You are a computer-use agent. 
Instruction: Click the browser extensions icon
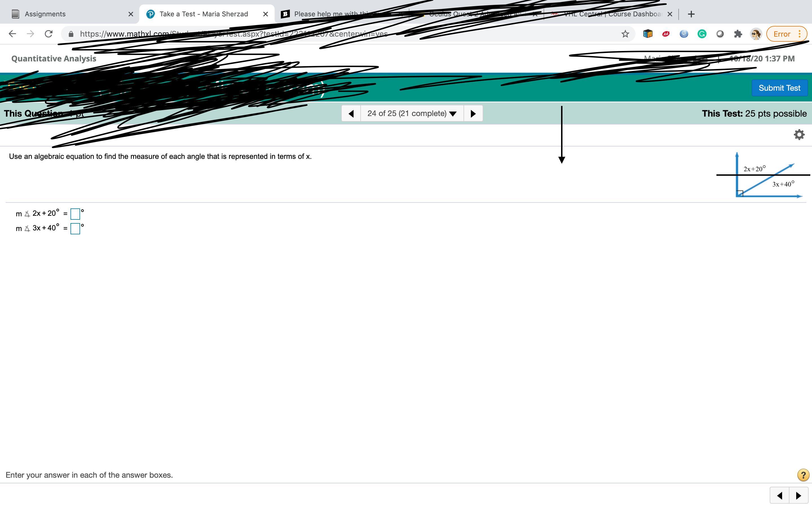(737, 33)
